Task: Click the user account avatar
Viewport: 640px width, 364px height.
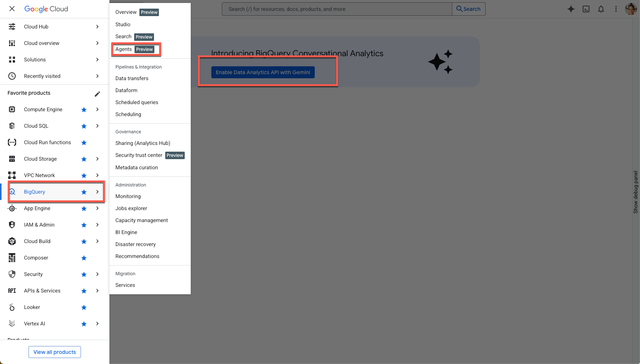Action: point(631,9)
